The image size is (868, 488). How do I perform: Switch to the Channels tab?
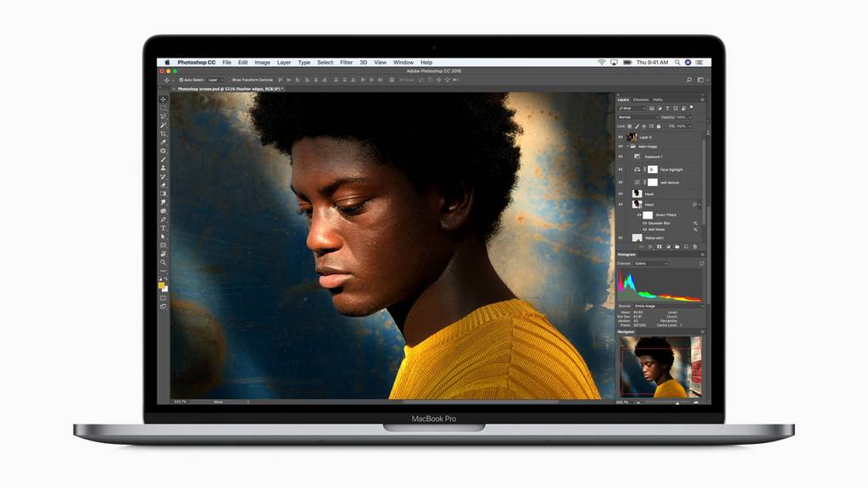[641, 100]
